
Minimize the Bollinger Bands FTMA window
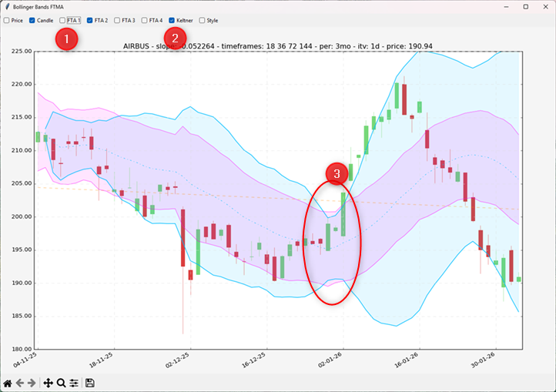(x=506, y=6)
